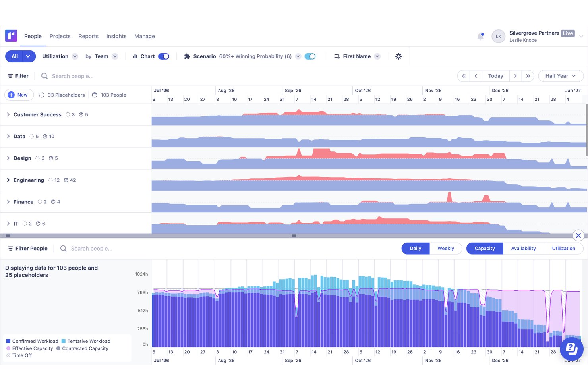Select Weekly view
Image resolution: width=588 pixels, height=392 pixels.
(x=446, y=248)
